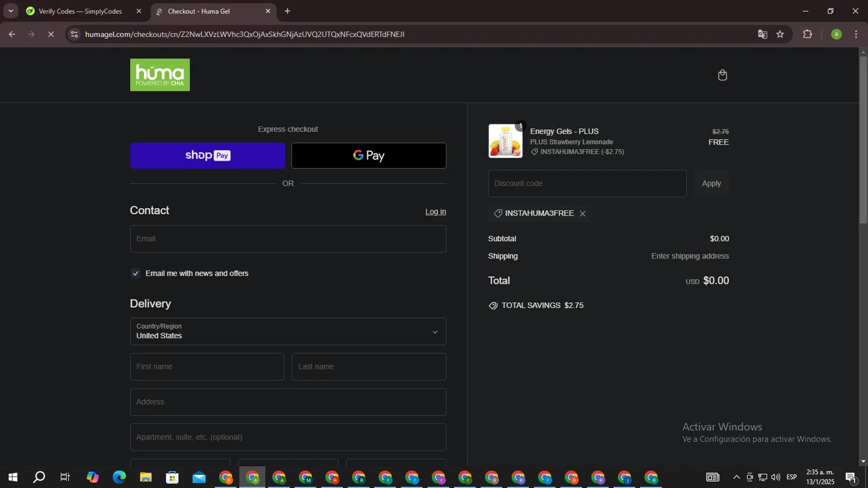Focus the Discount code field
This screenshot has width=868, height=488.
click(587, 183)
